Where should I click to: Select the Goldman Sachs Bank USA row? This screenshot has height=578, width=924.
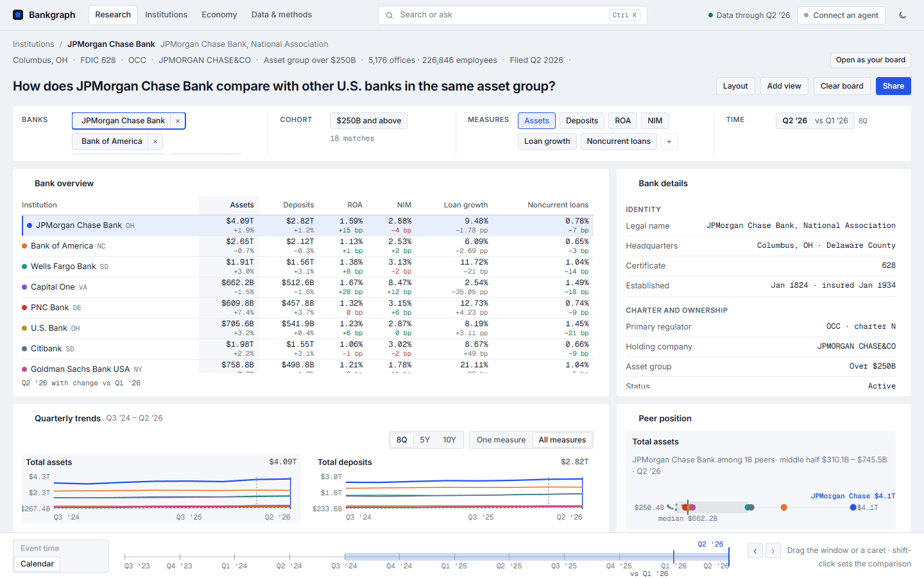[307, 367]
